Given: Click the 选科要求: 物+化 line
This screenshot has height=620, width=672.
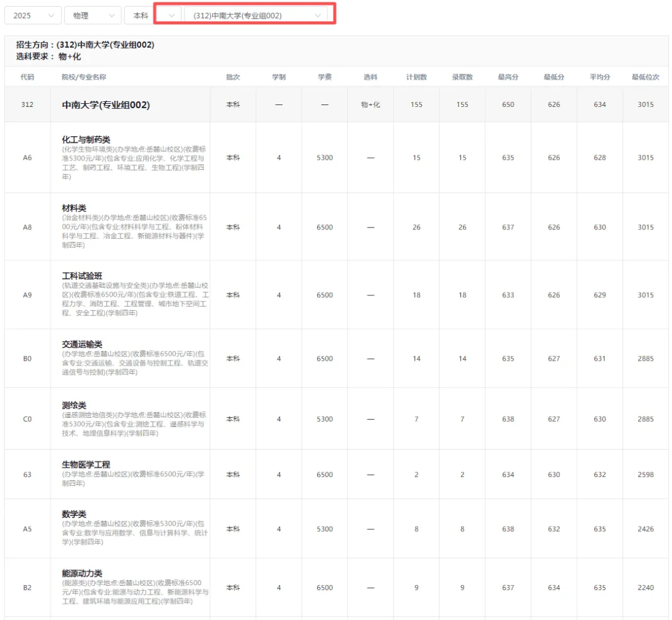Looking at the screenshot, I should tap(49, 57).
